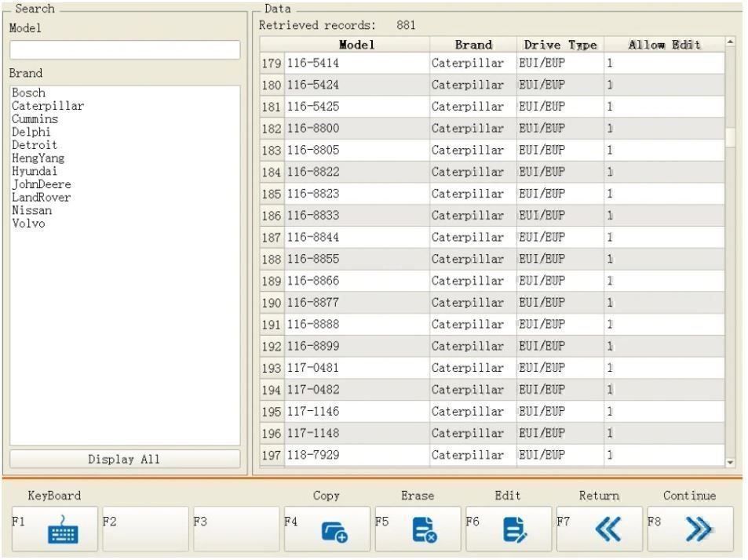The image size is (748, 560).
Task: Click the Model column header
Action: pos(357,45)
